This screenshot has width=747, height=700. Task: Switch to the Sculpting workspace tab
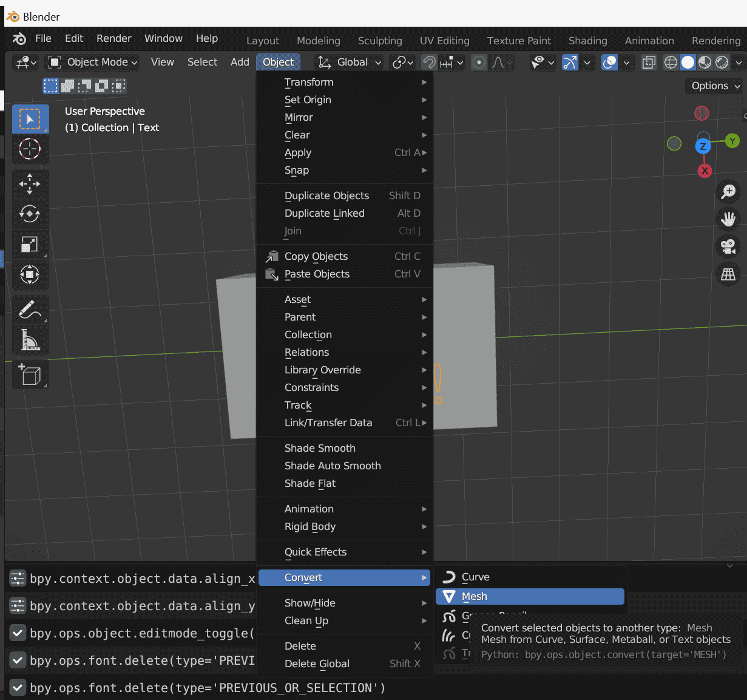380,41
